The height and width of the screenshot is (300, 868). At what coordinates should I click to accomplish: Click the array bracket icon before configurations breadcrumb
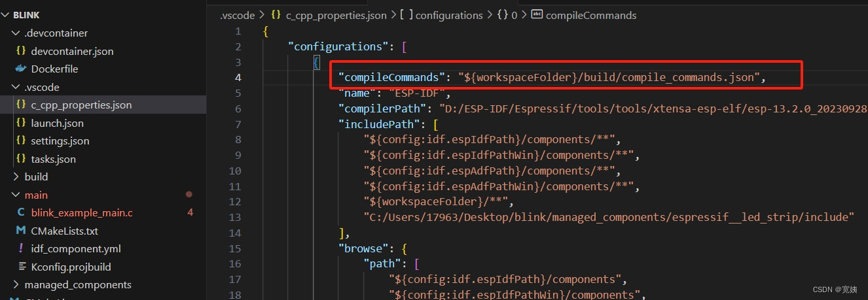pos(406,15)
